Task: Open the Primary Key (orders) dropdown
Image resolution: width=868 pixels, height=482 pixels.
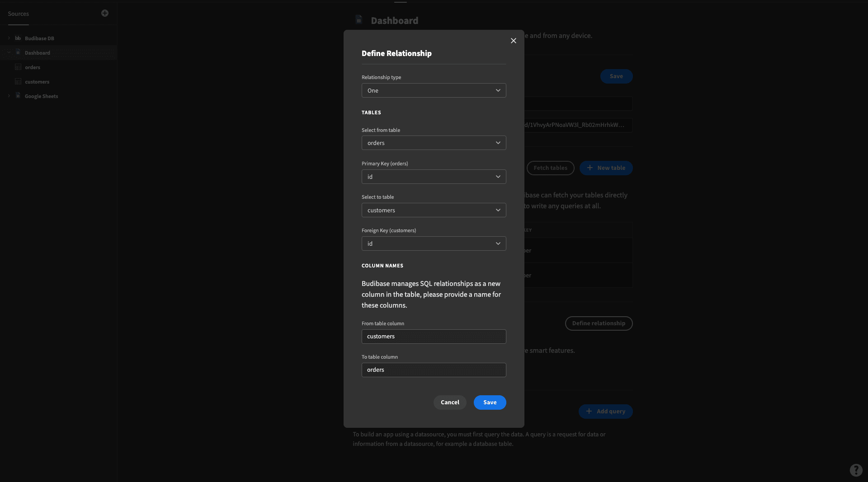Action: [434, 177]
